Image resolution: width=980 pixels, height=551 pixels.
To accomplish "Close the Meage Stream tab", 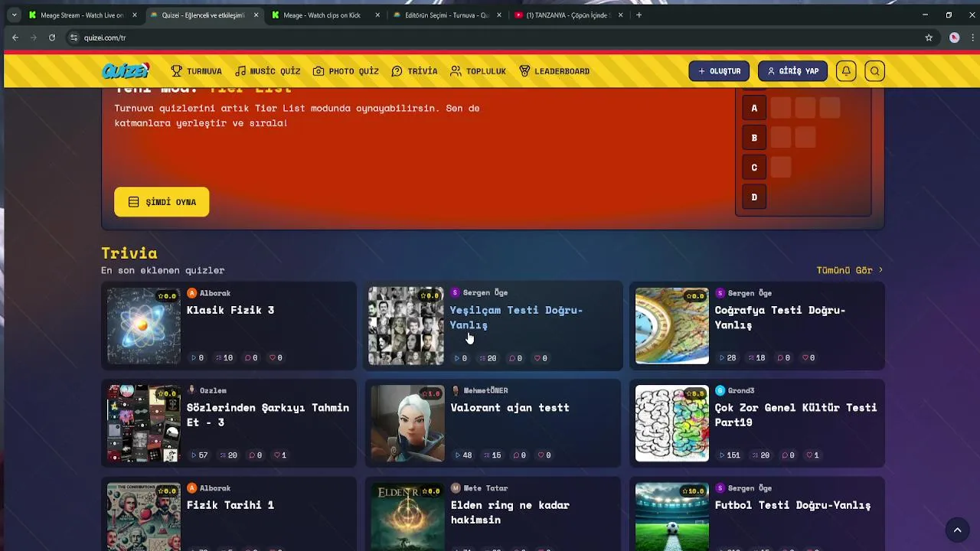I will (x=134, y=15).
